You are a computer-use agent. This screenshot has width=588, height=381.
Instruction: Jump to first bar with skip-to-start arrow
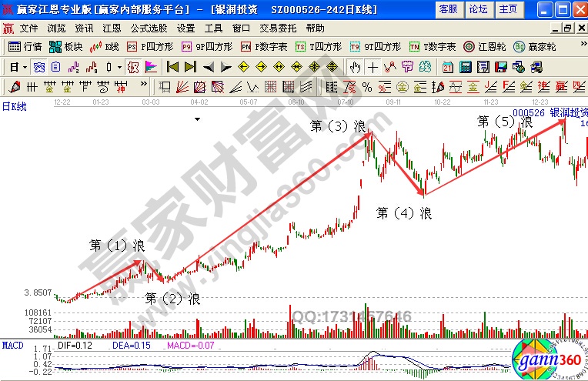click(x=172, y=66)
